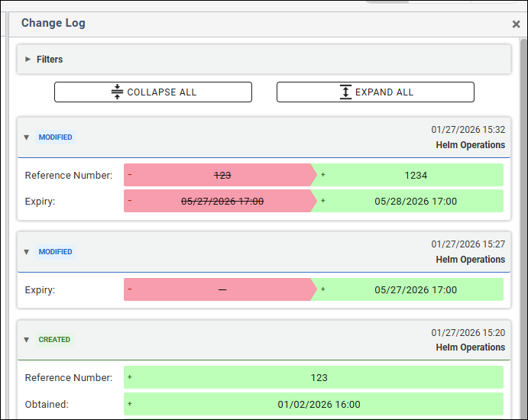
Task: Collapse the 15:27 Modified entry
Action: pyautogui.click(x=27, y=252)
